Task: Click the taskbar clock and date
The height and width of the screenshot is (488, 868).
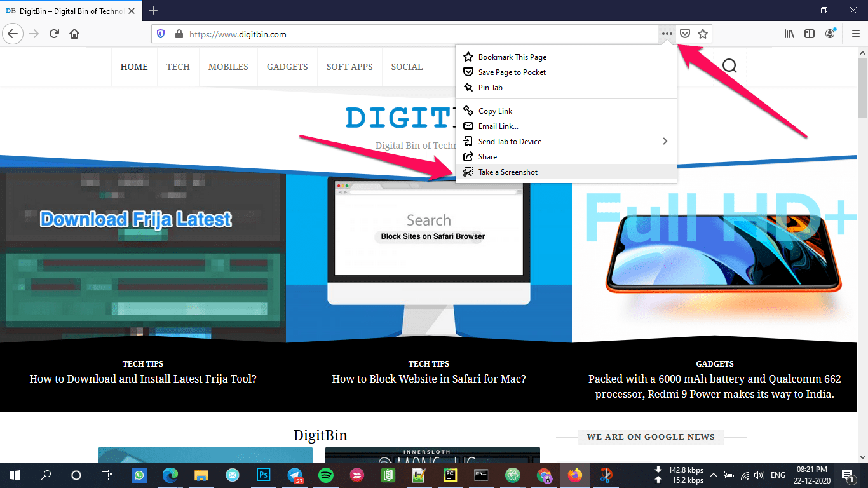Action: 812,475
